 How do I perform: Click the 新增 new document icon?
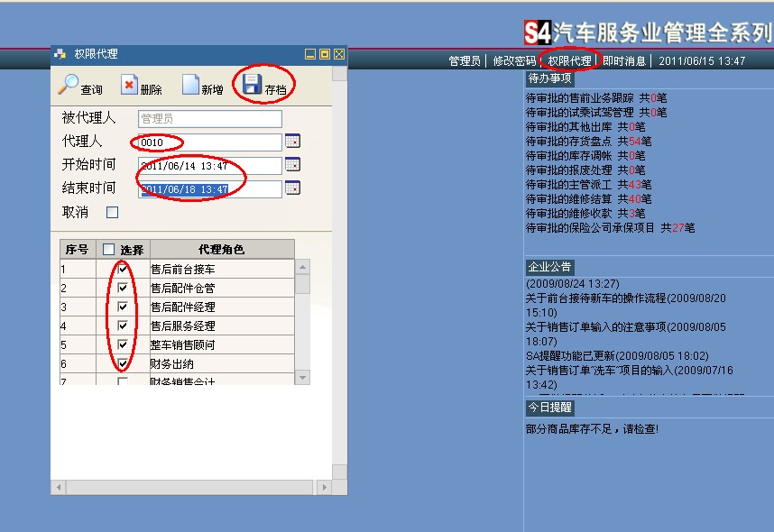[190, 85]
